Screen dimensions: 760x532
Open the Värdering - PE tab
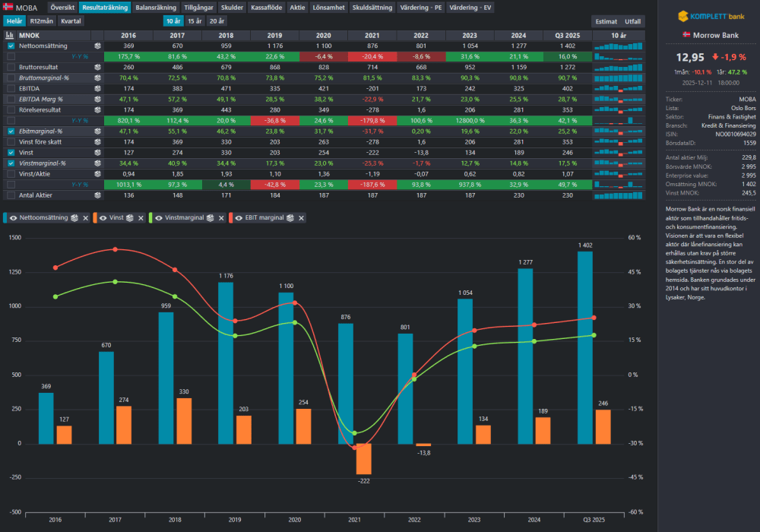coord(421,8)
